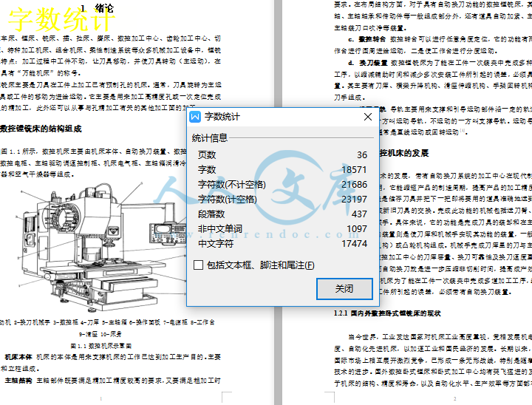The image size is (532, 405).
Task: Click the 换刀装置 bold term on right page
Action: pyautogui.click(x=374, y=63)
